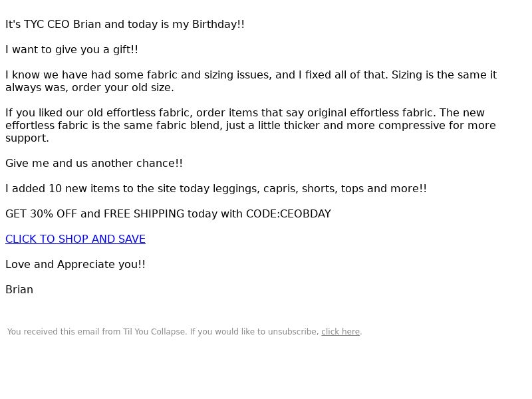This screenshot has width=532, height=399.
Task: Click the 'Birthday!!' word in the first line
Action: tap(218, 25)
